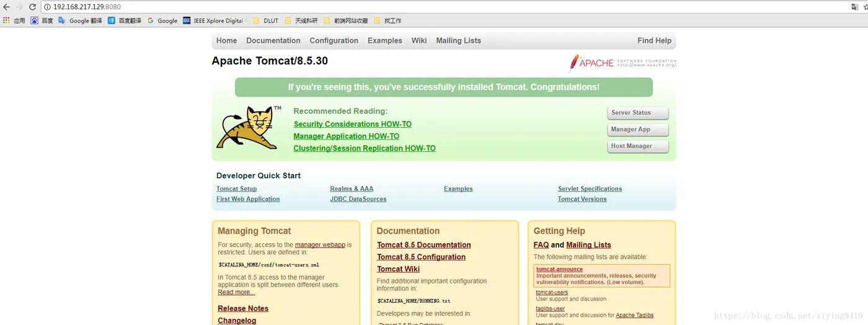This screenshot has height=325, width=868.
Task: Open the 天线科研 bookmark folder
Action: click(x=301, y=20)
